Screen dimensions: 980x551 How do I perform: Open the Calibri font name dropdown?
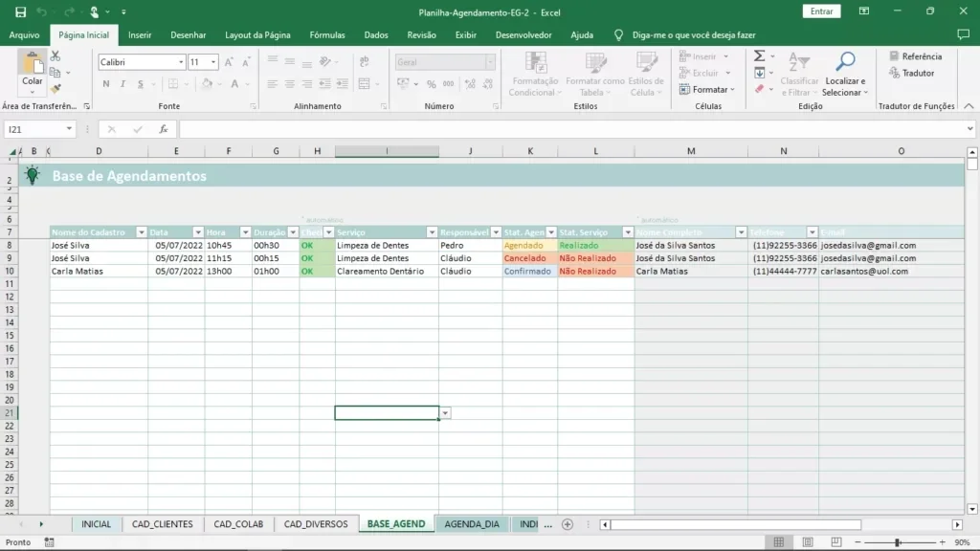click(181, 62)
